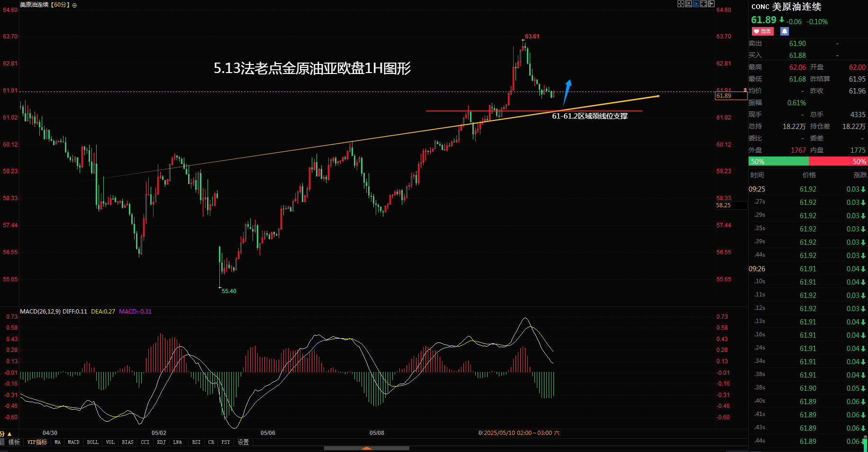Switch to the MA indicator tab

(x=58, y=442)
